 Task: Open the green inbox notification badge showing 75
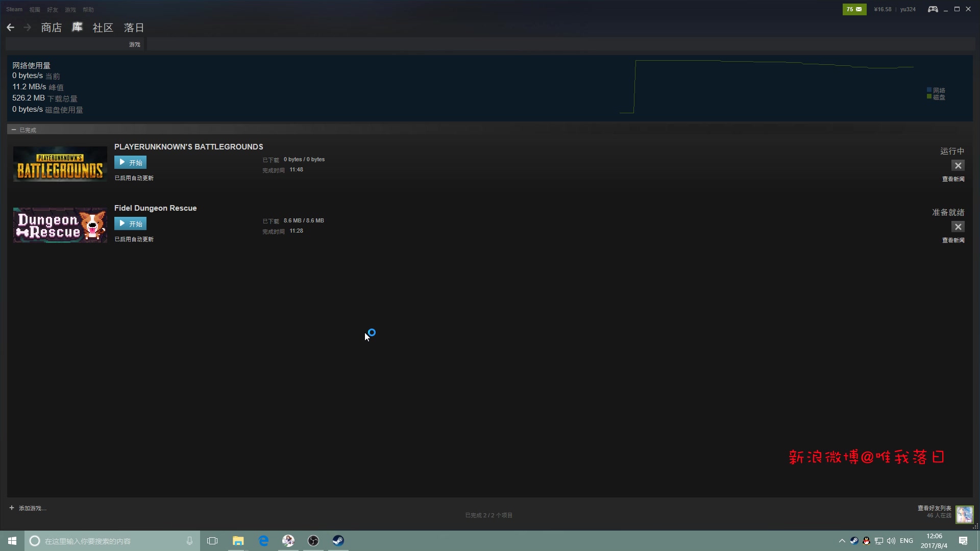click(854, 9)
